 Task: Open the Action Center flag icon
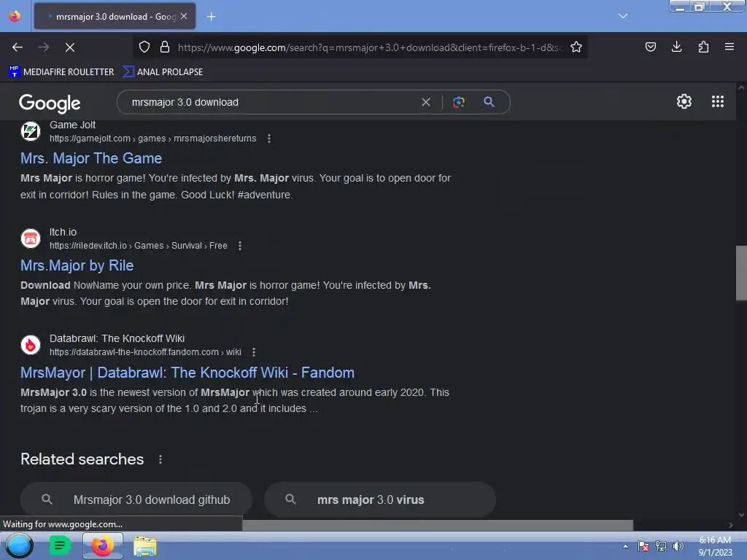point(643,546)
